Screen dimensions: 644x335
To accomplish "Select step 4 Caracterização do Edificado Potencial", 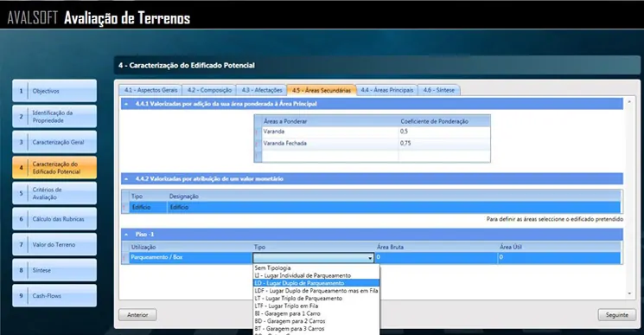I will point(54,167).
